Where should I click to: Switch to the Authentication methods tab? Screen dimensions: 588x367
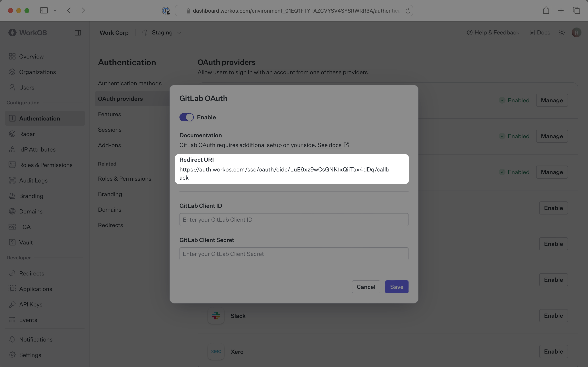pos(130,83)
